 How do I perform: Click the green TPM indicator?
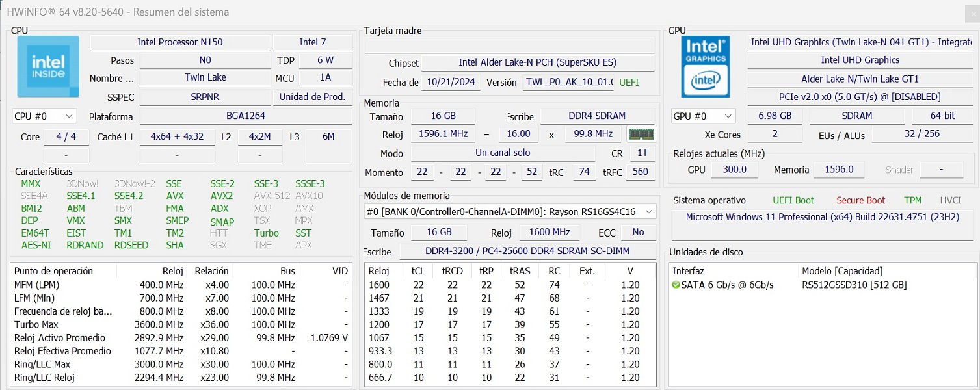point(913,200)
